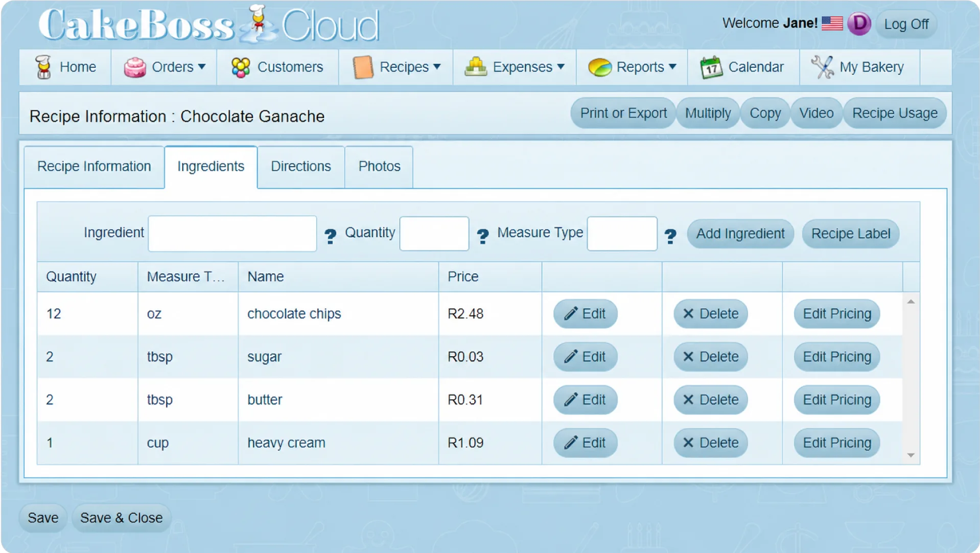This screenshot has height=553, width=980.
Task: Delete the sugar ingredient
Action: pyautogui.click(x=711, y=357)
